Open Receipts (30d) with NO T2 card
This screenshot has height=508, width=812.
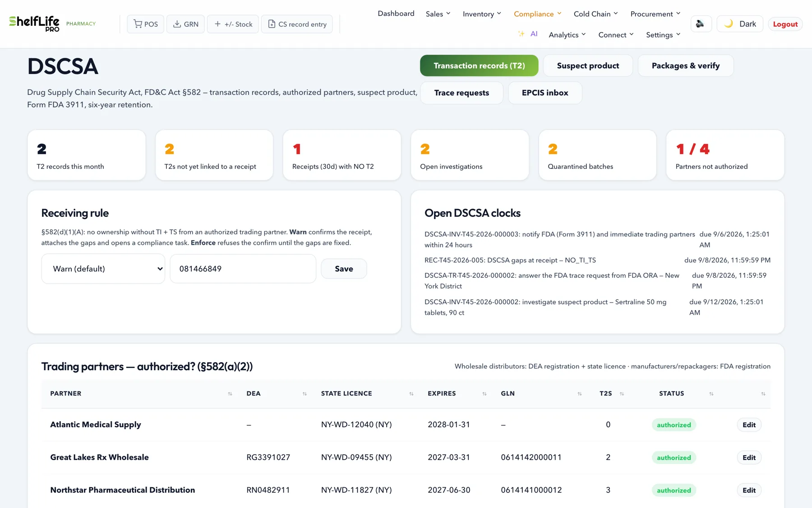[x=342, y=155]
